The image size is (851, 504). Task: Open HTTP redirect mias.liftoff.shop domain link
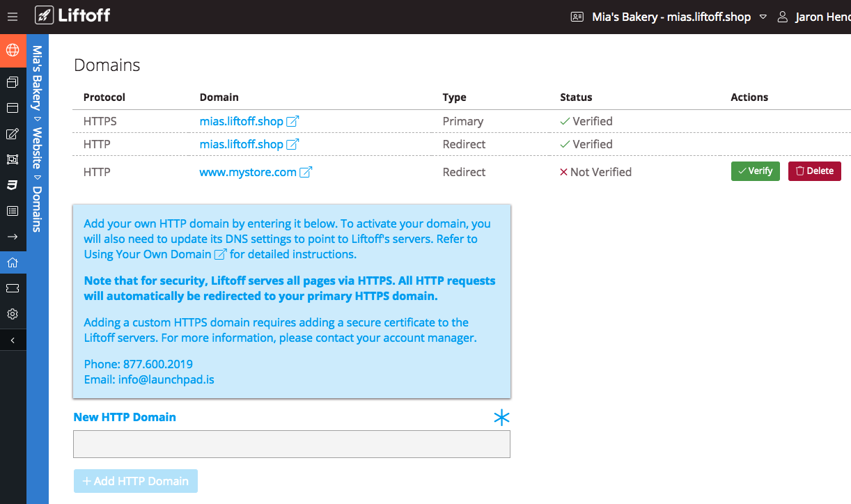pos(242,144)
